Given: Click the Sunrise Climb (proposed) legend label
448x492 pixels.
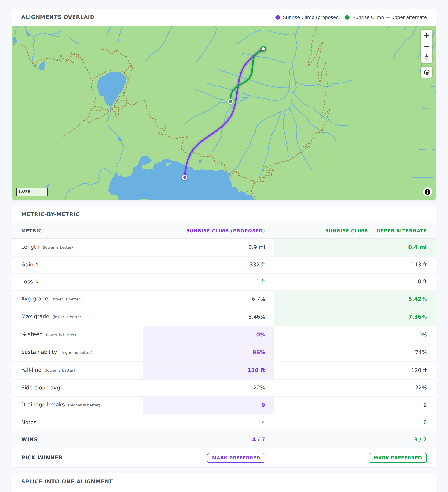Looking at the screenshot, I should [x=312, y=17].
